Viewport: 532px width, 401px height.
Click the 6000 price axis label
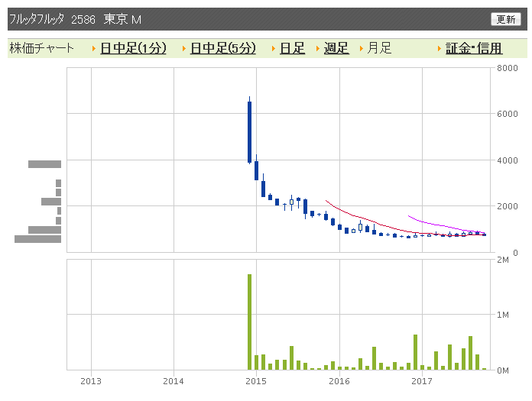(x=508, y=114)
